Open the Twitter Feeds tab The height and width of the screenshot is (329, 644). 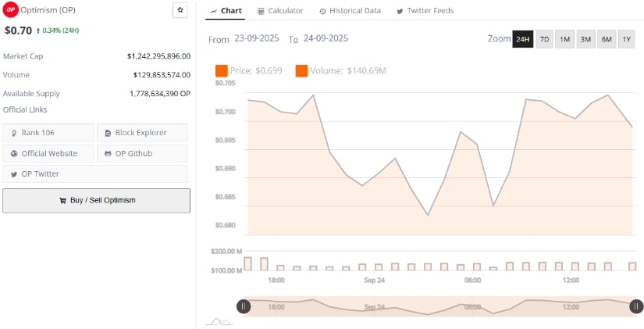coord(425,11)
